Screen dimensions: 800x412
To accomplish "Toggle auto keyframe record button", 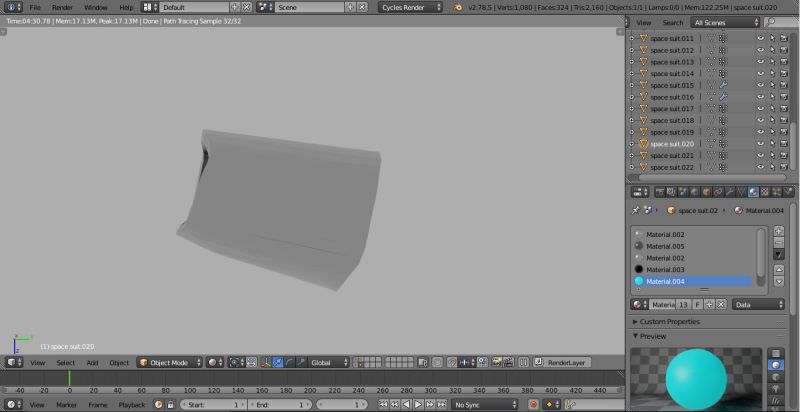I will (533, 404).
